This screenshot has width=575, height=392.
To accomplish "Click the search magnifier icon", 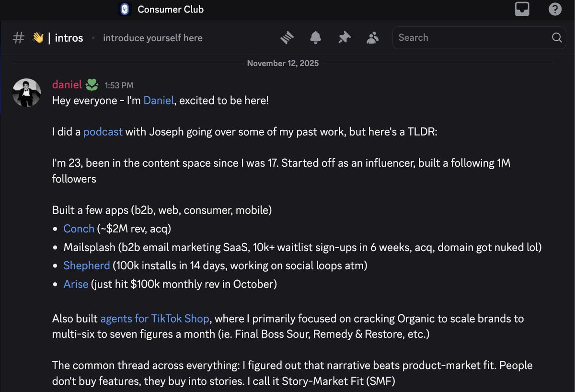I will point(556,38).
